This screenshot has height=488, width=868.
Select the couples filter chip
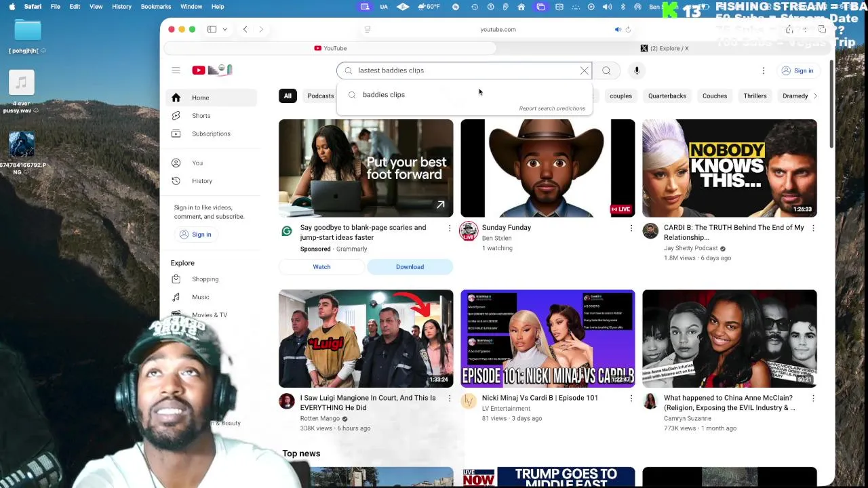(x=620, y=96)
